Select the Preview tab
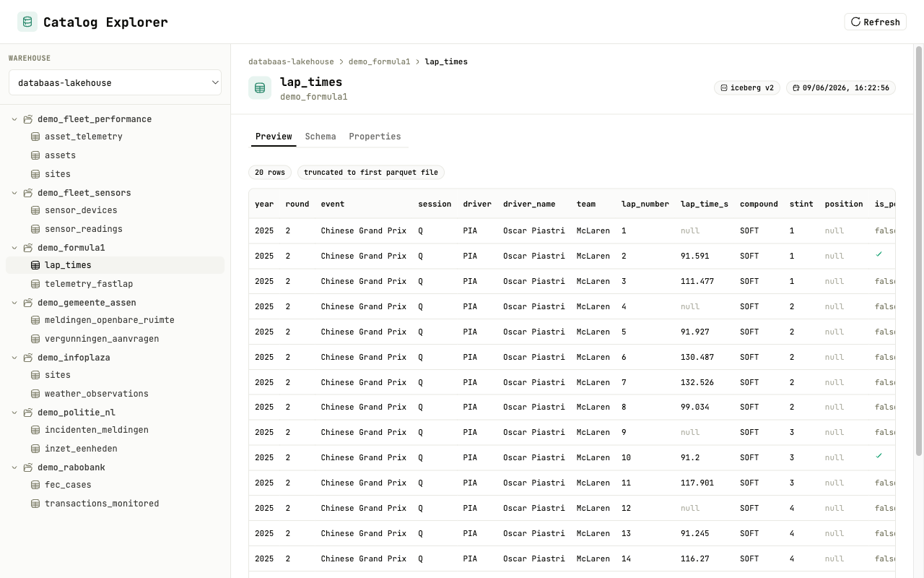The width and height of the screenshot is (924, 578). point(274,137)
